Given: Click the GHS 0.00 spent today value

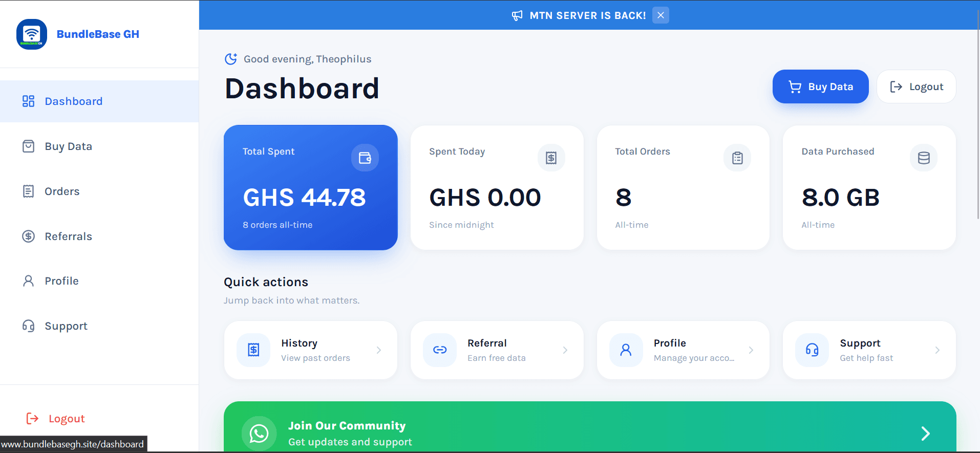Looking at the screenshot, I should point(485,198).
